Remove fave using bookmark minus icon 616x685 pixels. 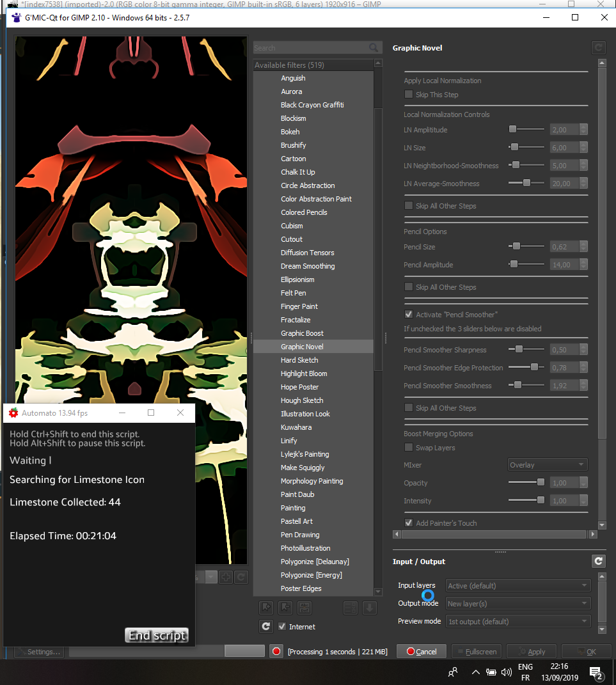click(285, 607)
